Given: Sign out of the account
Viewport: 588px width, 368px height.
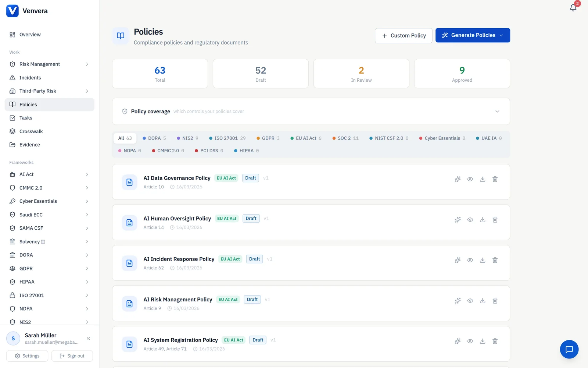Looking at the screenshot, I should click(x=72, y=356).
